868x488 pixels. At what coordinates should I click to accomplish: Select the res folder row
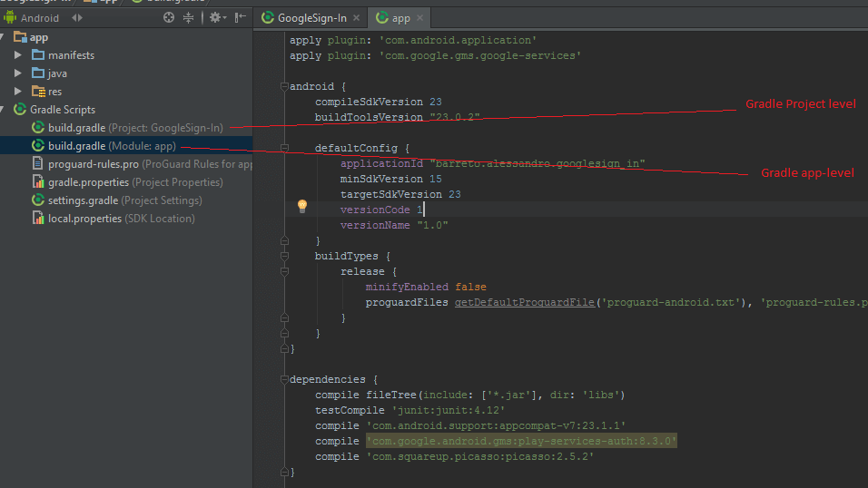126,92
